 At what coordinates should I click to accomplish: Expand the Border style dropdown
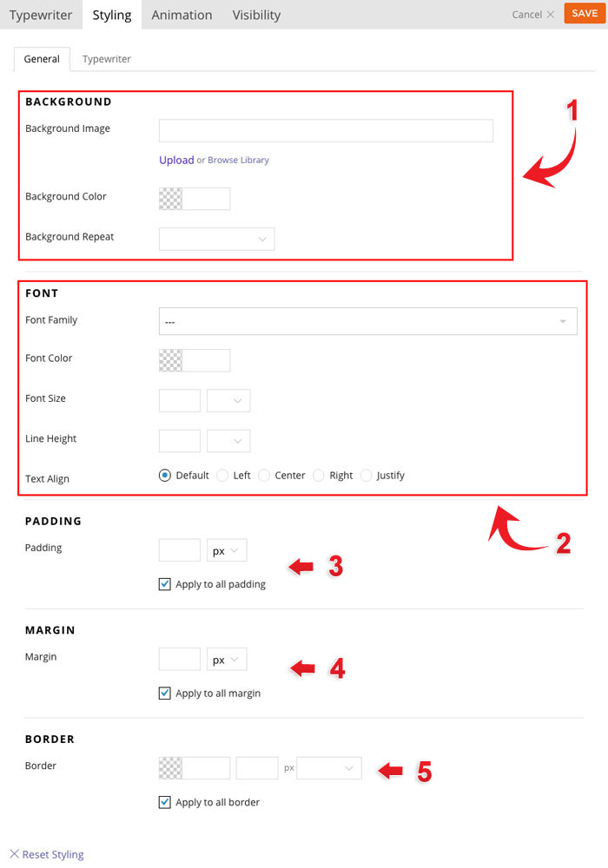pos(329,768)
